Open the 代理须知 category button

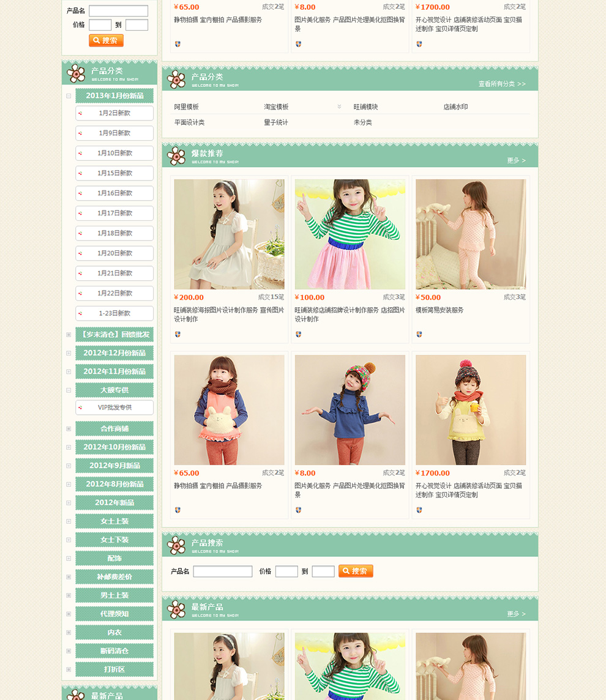coord(114,614)
